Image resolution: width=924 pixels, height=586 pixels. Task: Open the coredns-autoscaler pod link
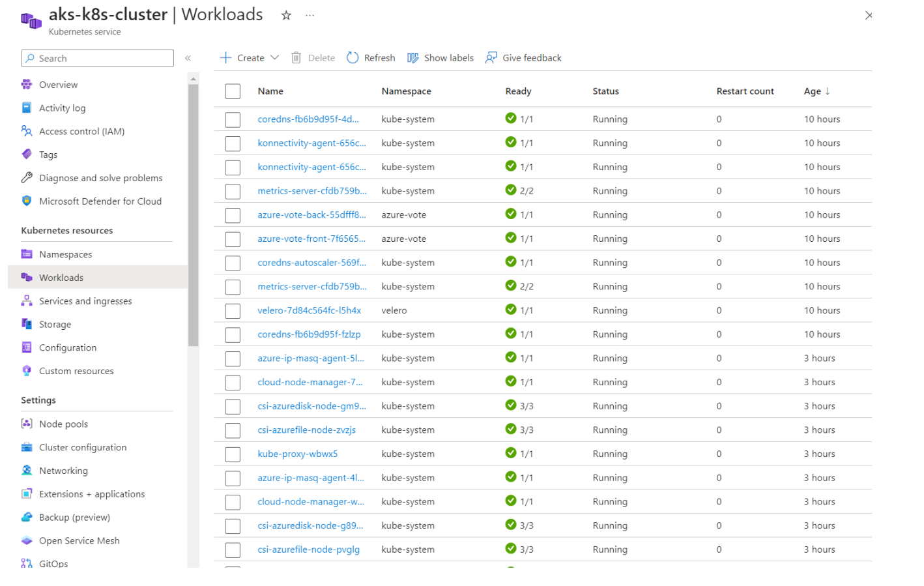coord(311,263)
